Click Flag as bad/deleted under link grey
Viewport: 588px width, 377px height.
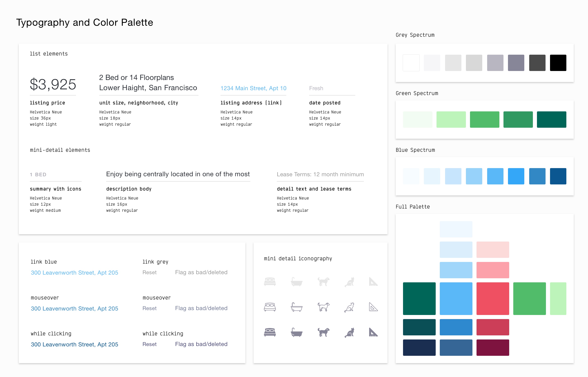pos(201,272)
